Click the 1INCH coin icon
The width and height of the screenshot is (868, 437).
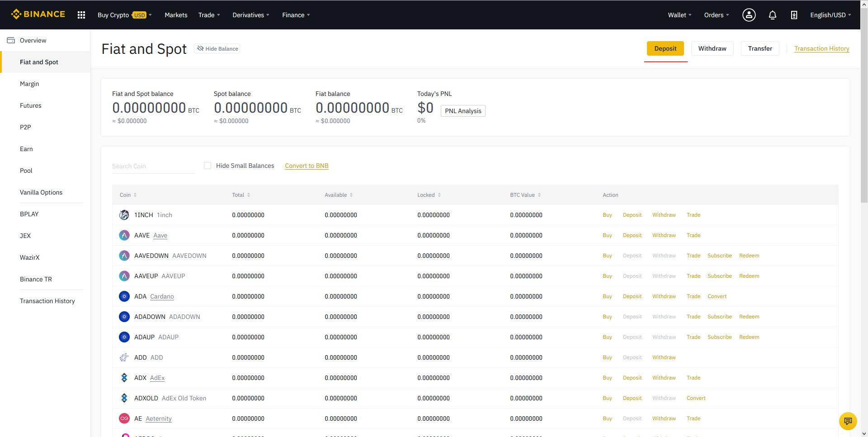pos(124,215)
